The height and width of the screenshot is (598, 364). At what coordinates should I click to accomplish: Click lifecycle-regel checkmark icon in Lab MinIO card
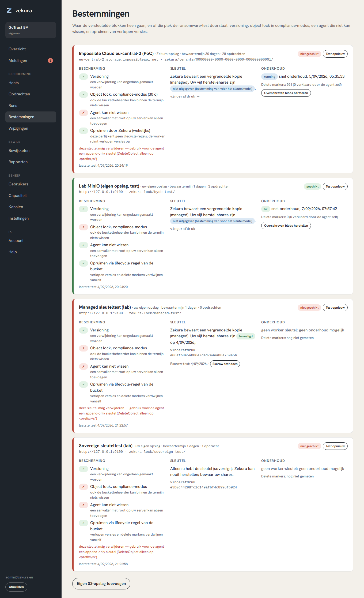pyautogui.click(x=84, y=263)
